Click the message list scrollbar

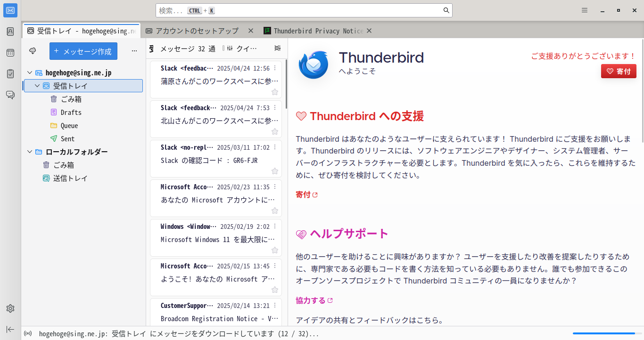coord(286,85)
